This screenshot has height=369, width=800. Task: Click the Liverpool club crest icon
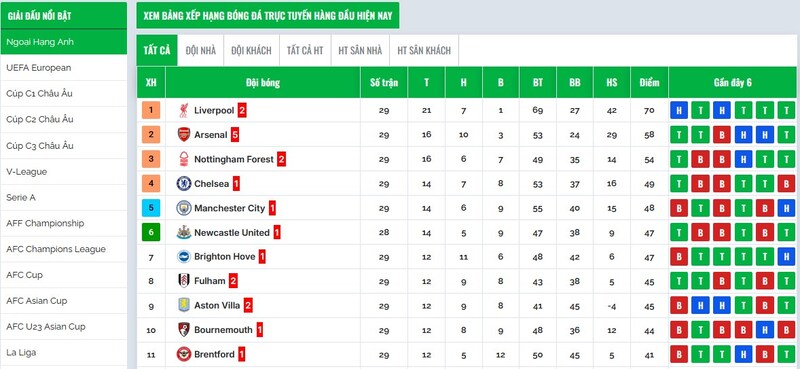[184, 110]
